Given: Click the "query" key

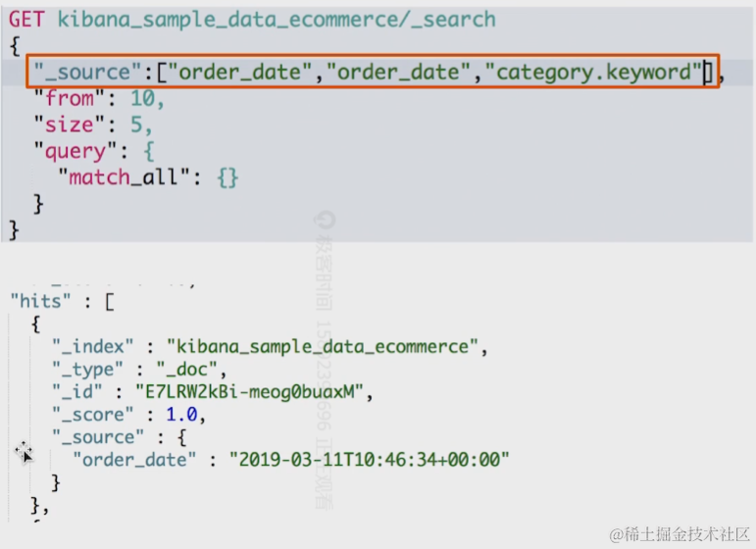Looking at the screenshot, I should [76, 152].
